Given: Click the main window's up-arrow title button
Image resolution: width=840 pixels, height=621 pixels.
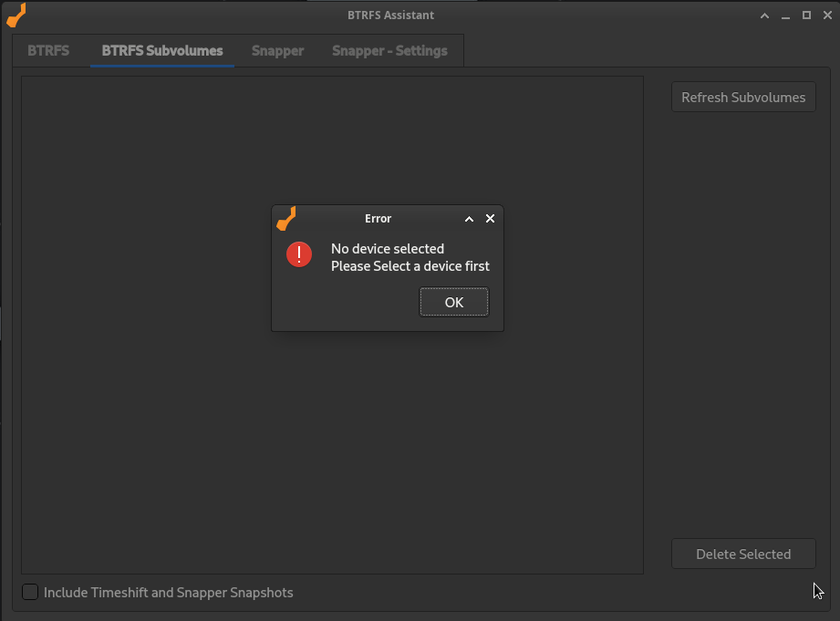Looking at the screenshot, I should coord(764,16).
